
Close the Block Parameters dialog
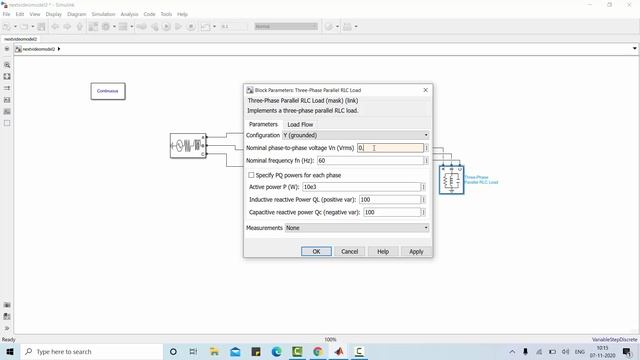tap(425, 90)
